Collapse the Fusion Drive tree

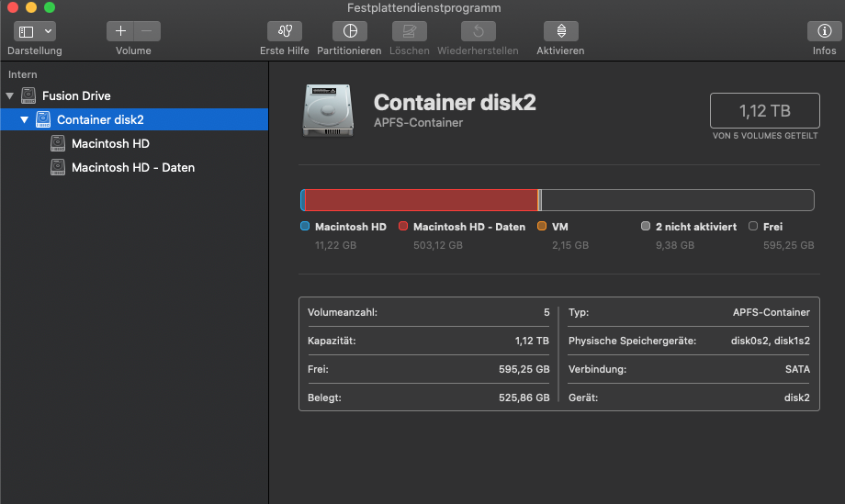tap(10, 95)
